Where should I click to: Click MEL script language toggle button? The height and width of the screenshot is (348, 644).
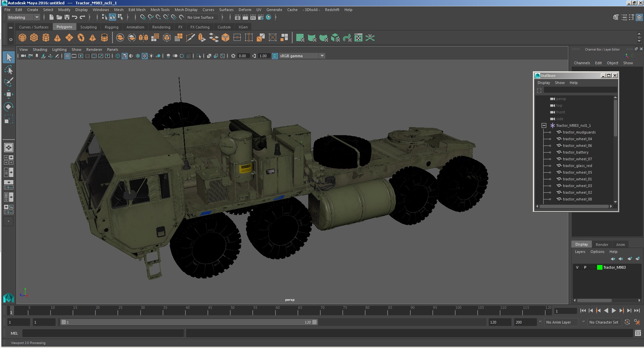[14, 333]
